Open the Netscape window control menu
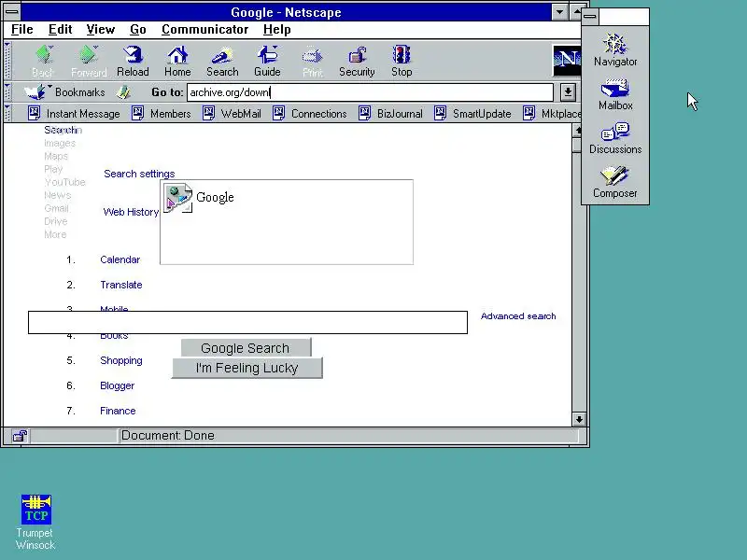747x560 pixels. [12, 12]
